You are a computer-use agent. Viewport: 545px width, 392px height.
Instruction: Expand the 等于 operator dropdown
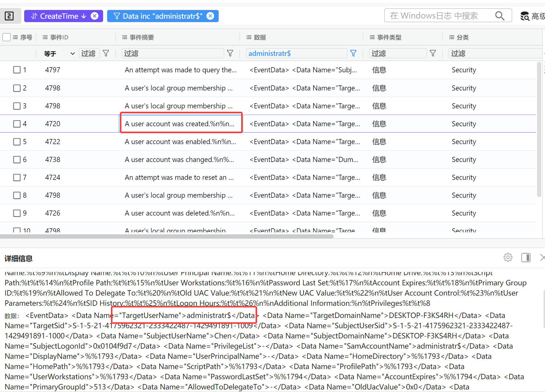coord(59,53)
